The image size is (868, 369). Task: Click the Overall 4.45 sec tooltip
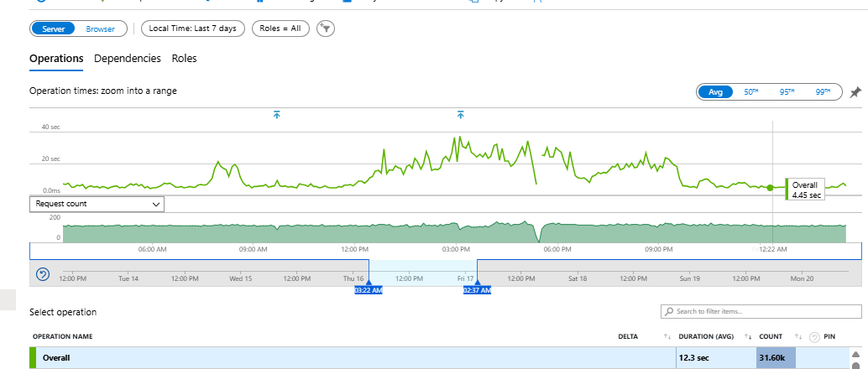click(x=805, y=190)
